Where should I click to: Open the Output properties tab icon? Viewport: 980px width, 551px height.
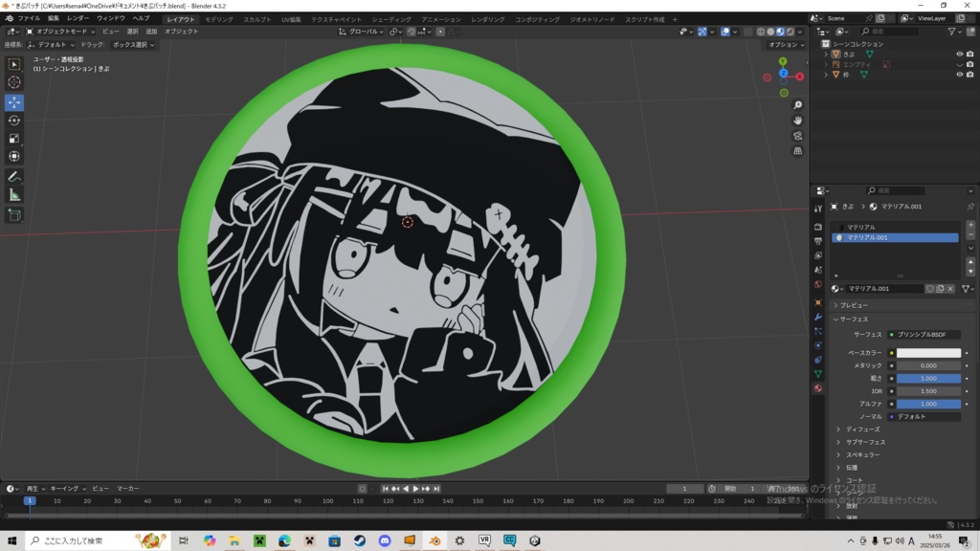click(818, 241)
